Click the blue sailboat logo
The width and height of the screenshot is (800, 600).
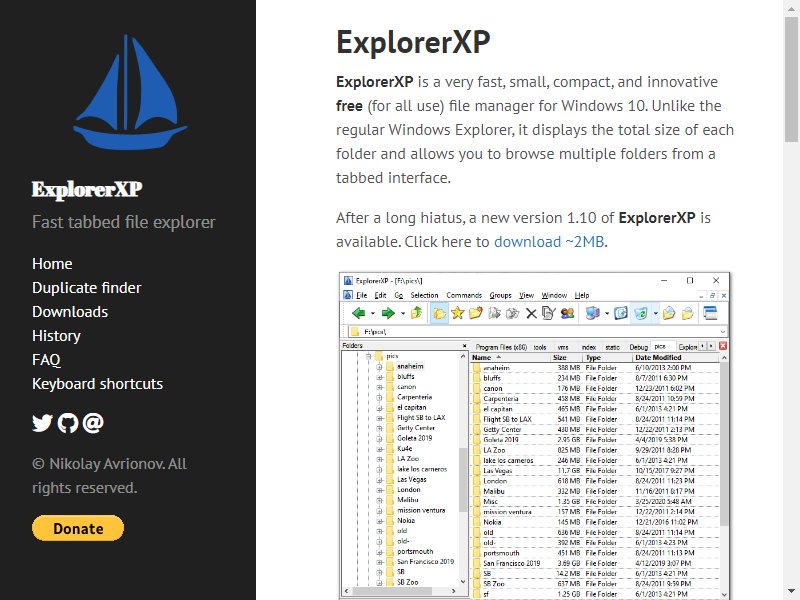tap(130, 92)
